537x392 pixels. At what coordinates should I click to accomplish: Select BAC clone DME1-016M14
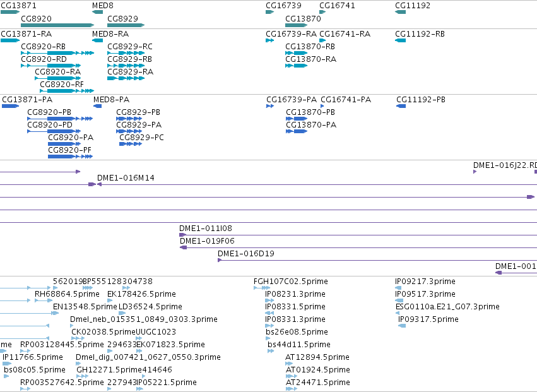[126, 178]
